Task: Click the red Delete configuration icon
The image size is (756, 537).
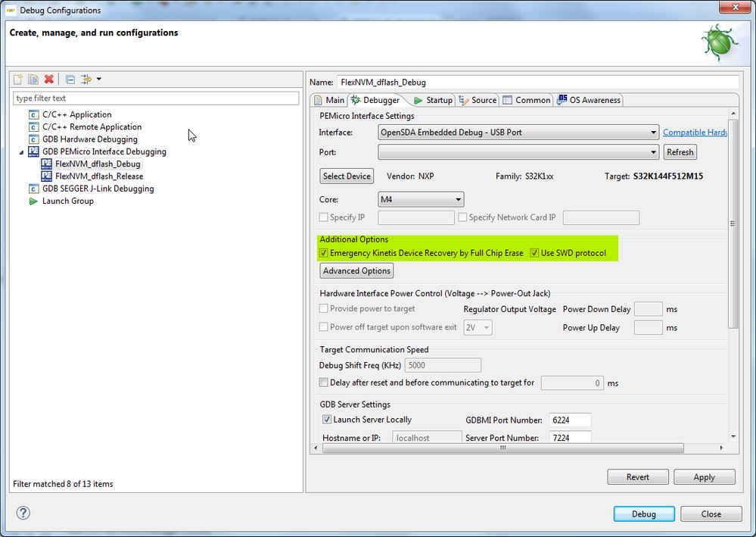Action: [x=48, y=79]
